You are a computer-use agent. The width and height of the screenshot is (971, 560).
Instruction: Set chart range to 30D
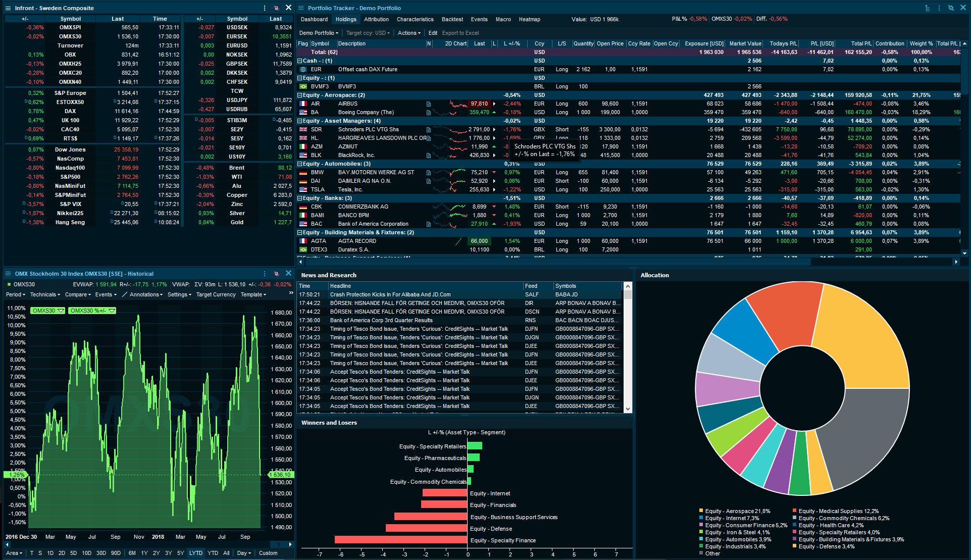tap(101, 553)
